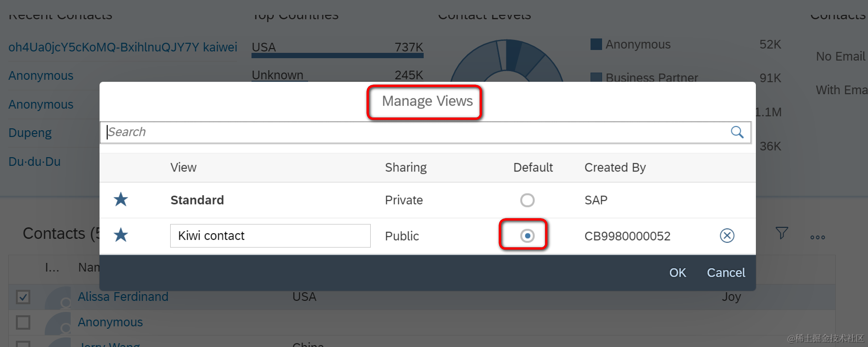The height and width of the screenshot is (347, 868).
Task: Open the oh4Ua0jcY5cKoMQ kaiwei recent contact
Action: pos(123,47)
